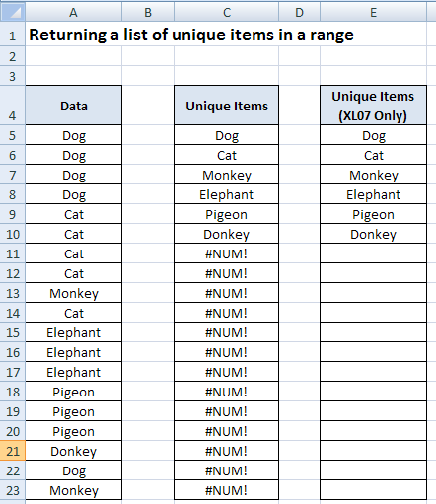This screenshot has width=436, height=504.
Task: Click the Select All corner triangle
Action: click(x=13, y=13)
